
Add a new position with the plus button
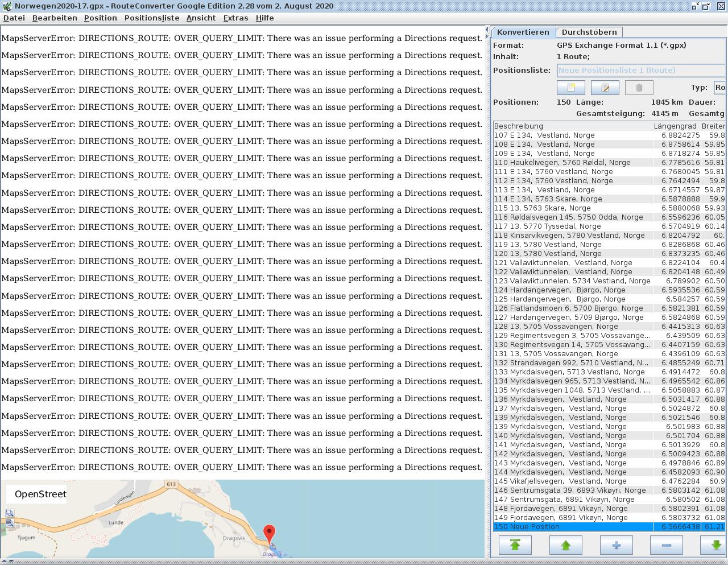coord(616,545)
